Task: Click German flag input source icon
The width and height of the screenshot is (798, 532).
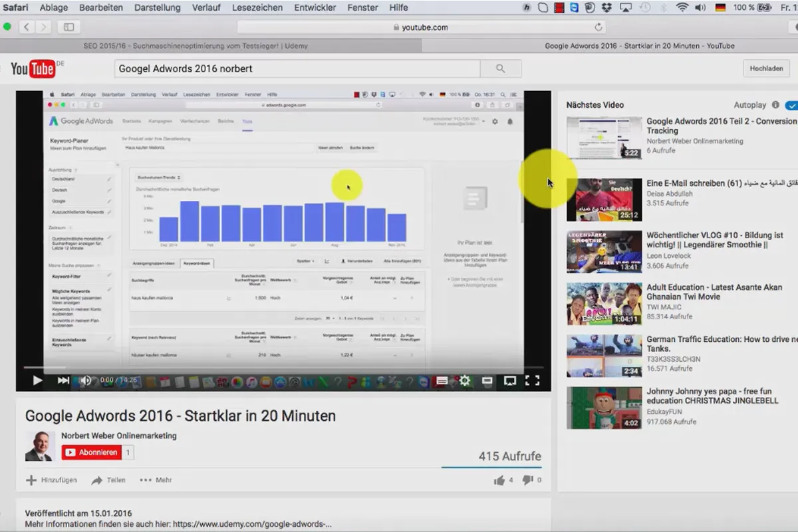Action: click(x=720, y=8)
